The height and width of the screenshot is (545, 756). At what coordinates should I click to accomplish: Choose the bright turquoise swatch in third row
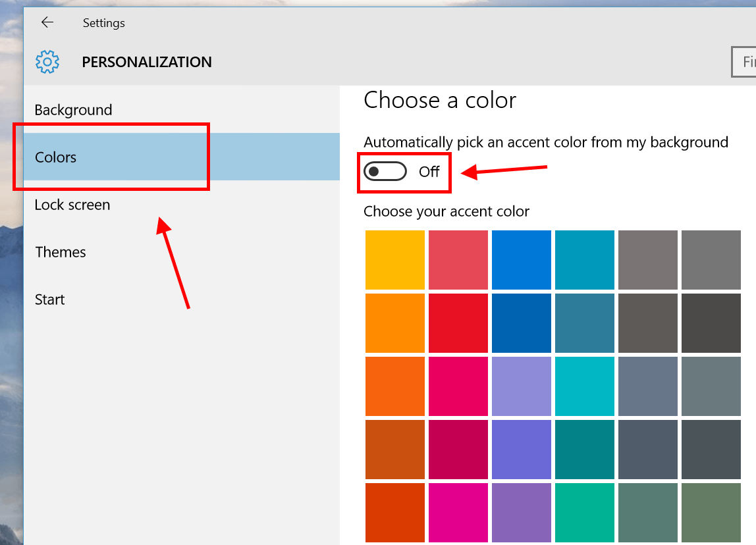coord(584,386)
